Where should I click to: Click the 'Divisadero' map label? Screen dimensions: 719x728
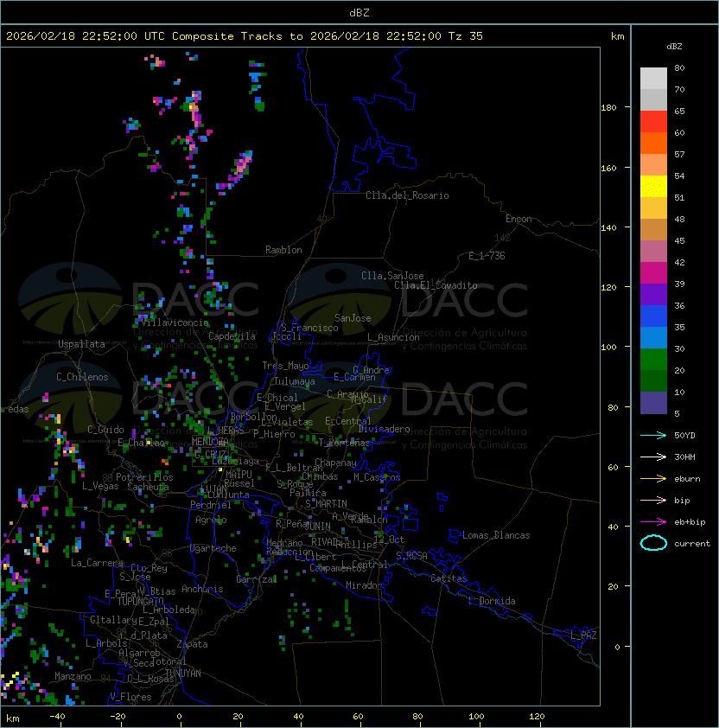click(385, 429)
